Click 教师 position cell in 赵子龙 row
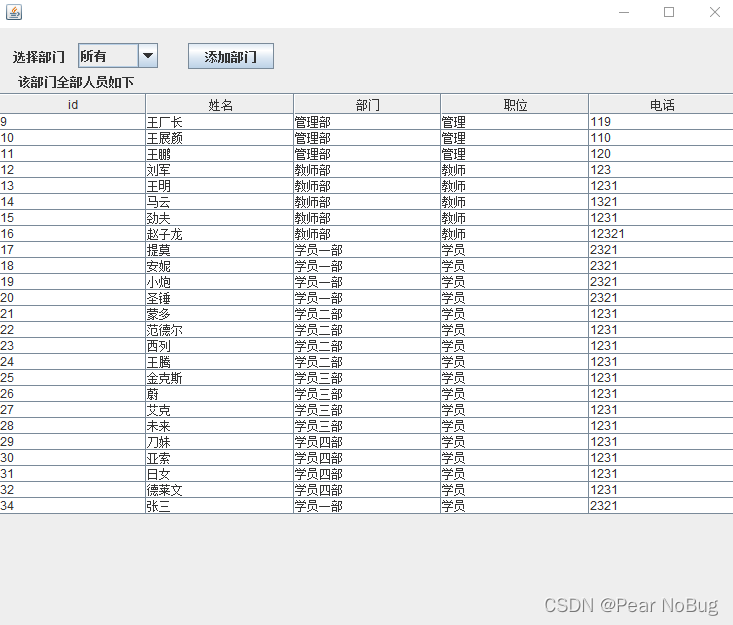The width and height of the screenshot is (733, 625). [515, 234]
